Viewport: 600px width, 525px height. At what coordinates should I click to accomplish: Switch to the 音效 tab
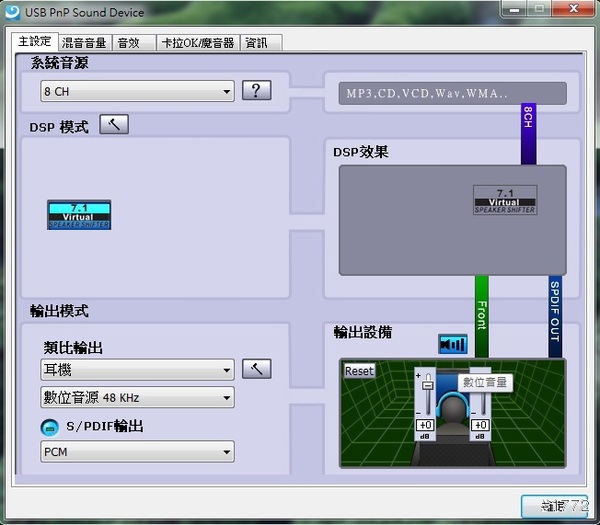128,43
